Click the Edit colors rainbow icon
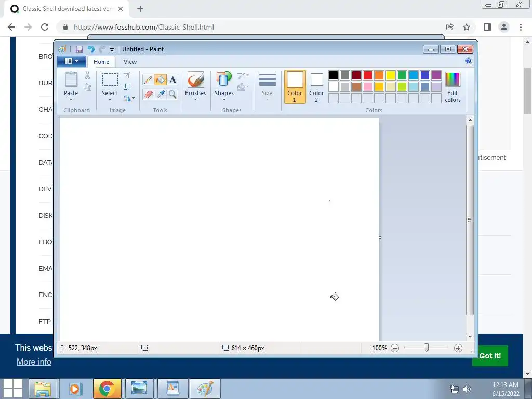 point(453,79)
